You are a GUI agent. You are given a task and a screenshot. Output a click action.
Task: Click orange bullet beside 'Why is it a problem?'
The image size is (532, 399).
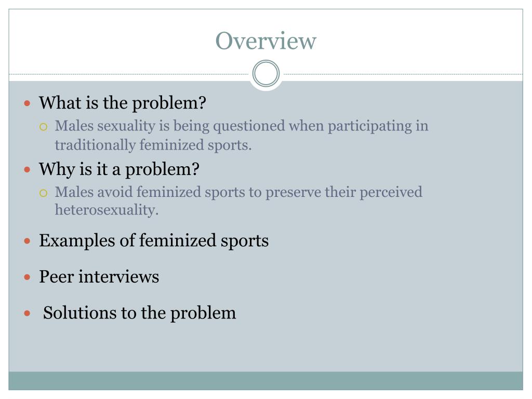coord(28,169)
